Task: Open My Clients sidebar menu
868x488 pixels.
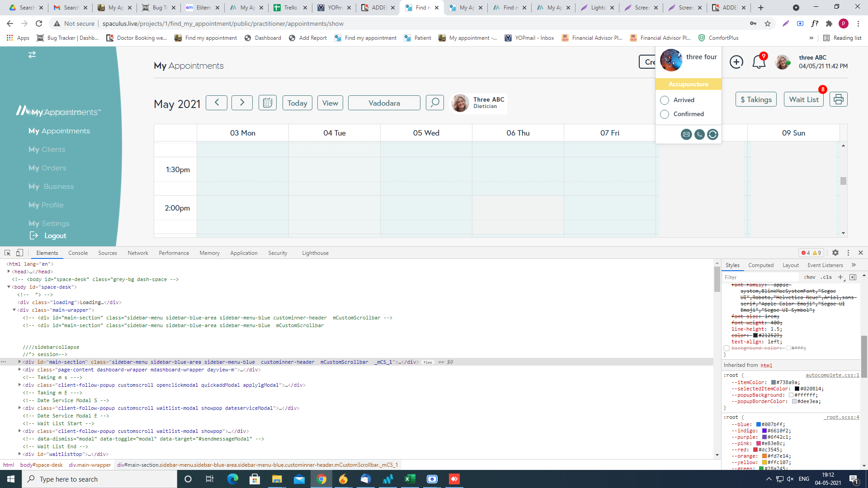Action: pos(47,149)
